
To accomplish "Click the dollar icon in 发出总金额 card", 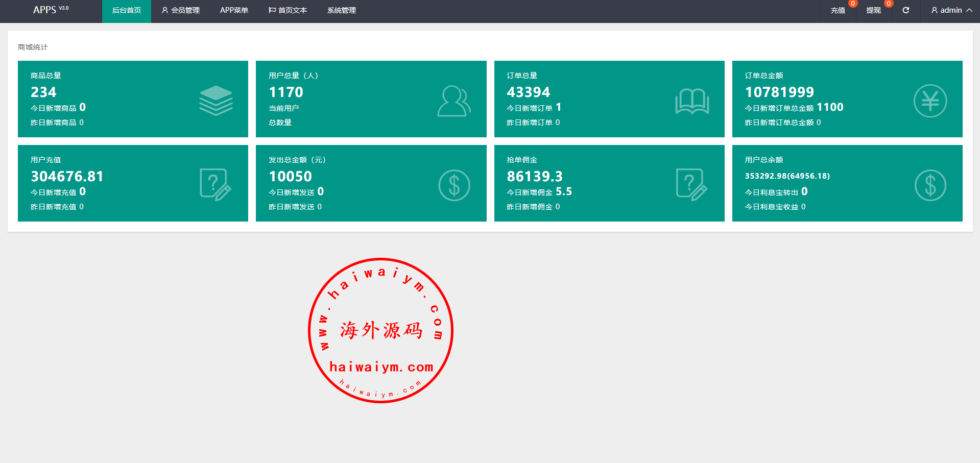I will click(454, 185).
